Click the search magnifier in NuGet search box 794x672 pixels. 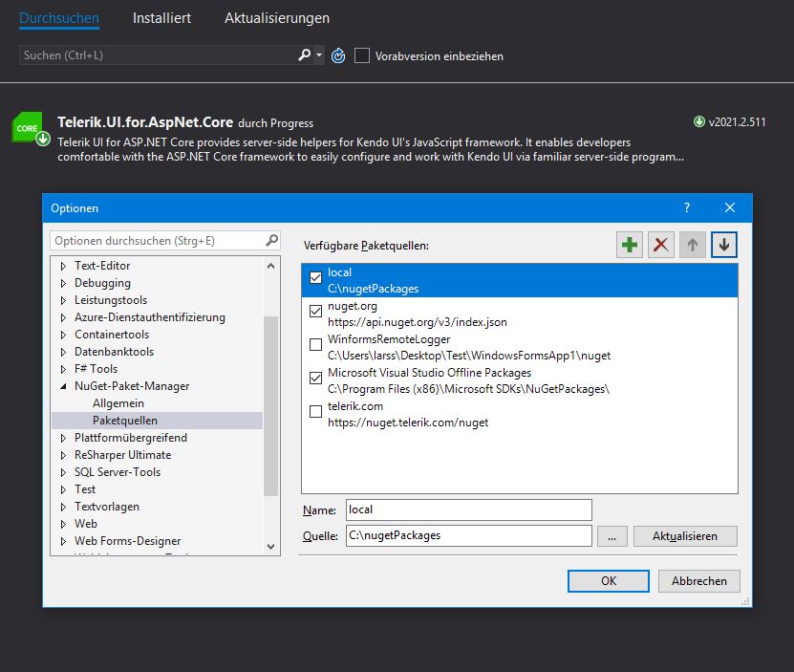click(305, 54)
